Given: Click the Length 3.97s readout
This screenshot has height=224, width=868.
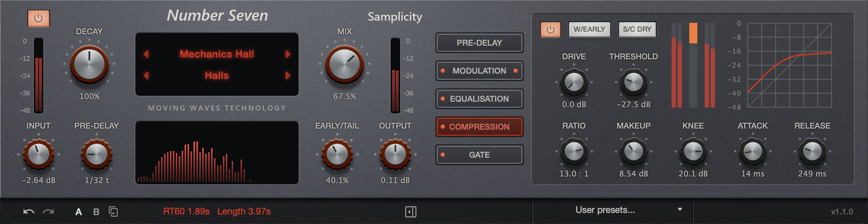Looking at the screenshot, I should point(244,211).
